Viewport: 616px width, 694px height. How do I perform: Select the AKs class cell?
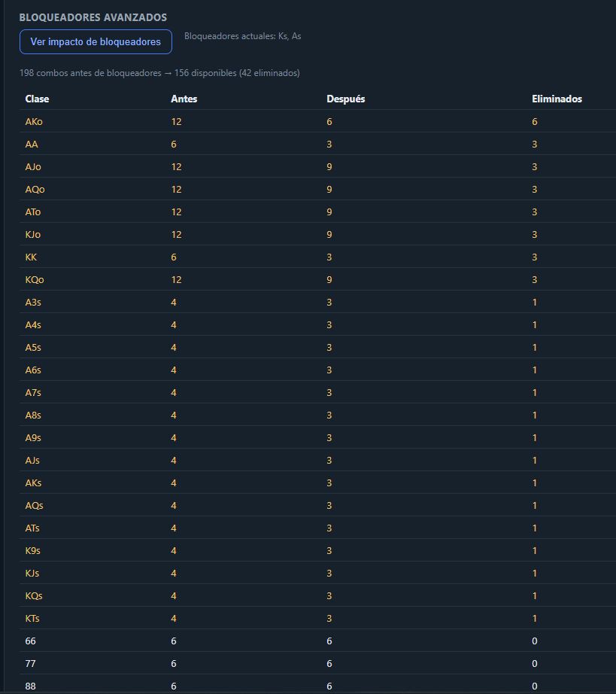click(33, 483)
